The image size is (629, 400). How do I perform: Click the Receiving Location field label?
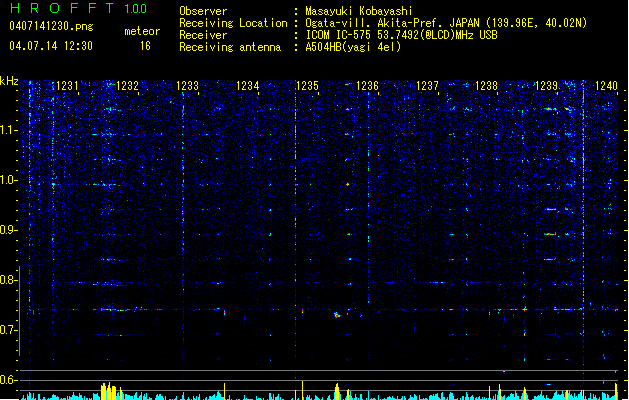click(x=233, y=23)
